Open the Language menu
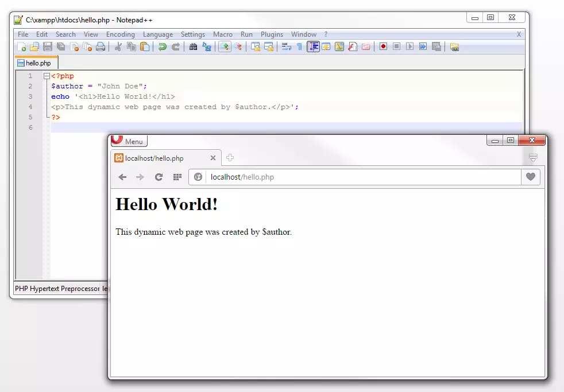The width and height of the screenshot is (564, 392). [158, 34]
